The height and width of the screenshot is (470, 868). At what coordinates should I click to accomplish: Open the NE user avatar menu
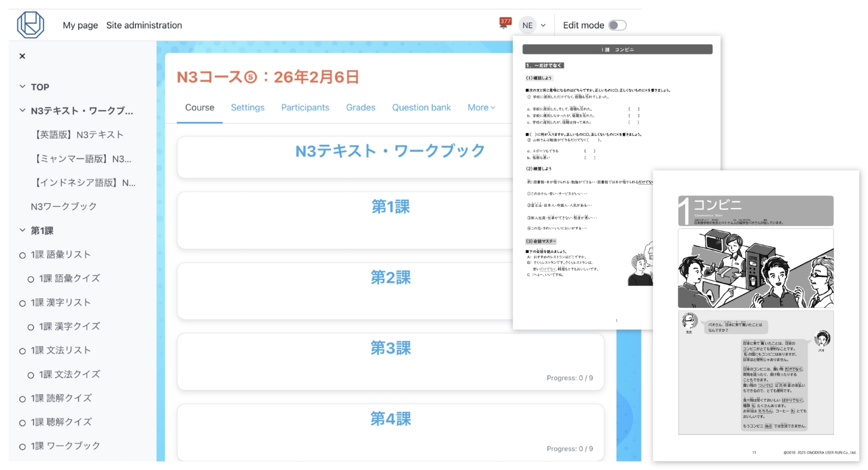pos(528,25)
